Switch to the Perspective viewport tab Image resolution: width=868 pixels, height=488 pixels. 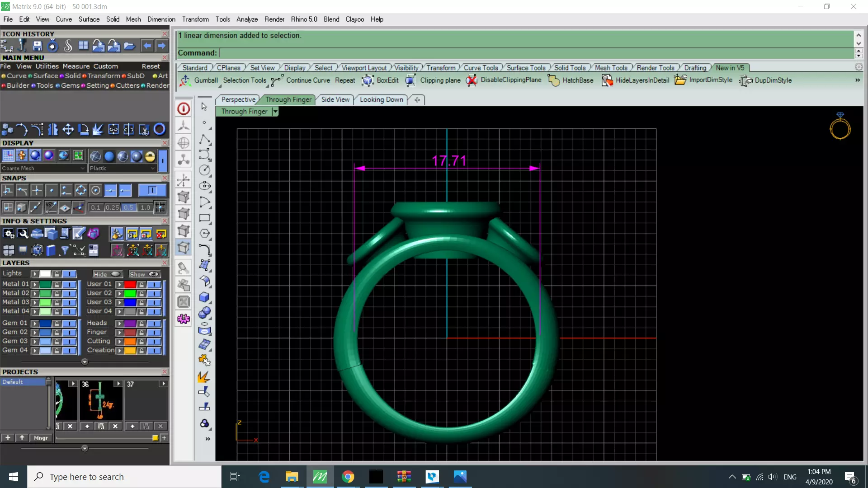(x=238, y=100)
